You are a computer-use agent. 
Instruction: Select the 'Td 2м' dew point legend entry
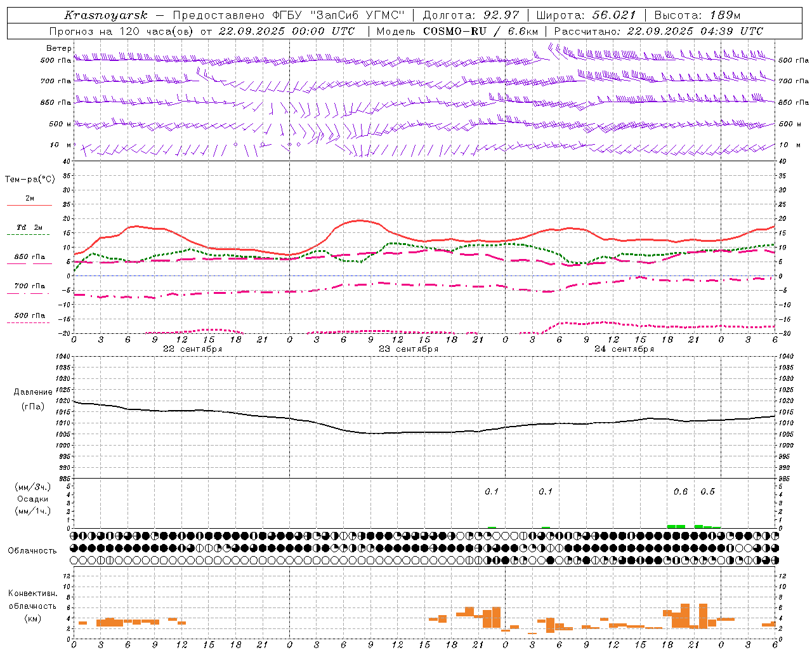30,227
